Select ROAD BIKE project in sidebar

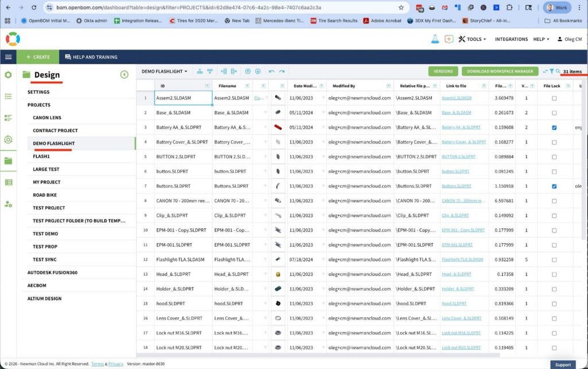click(45, 195)
